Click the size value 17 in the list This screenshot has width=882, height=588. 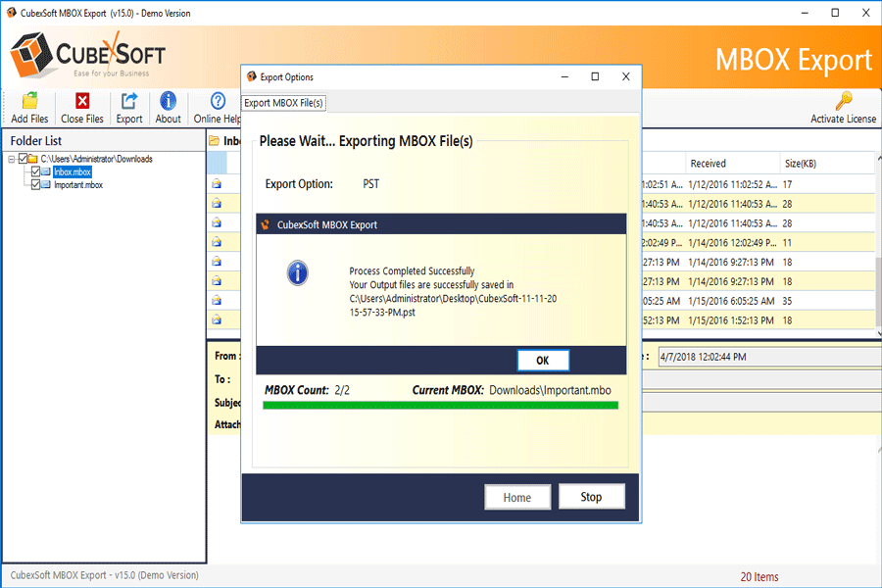pyautogui.click(x=787, y=184)
